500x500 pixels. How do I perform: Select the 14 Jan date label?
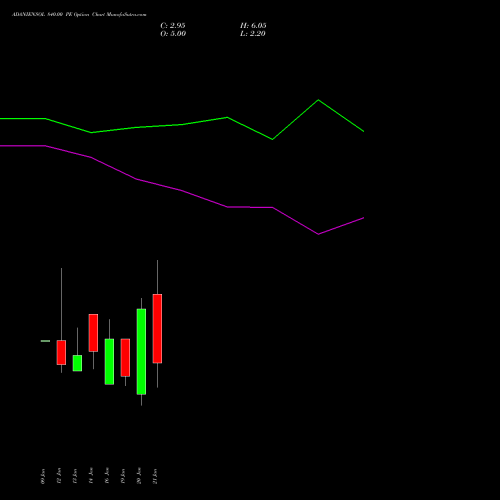91,476
